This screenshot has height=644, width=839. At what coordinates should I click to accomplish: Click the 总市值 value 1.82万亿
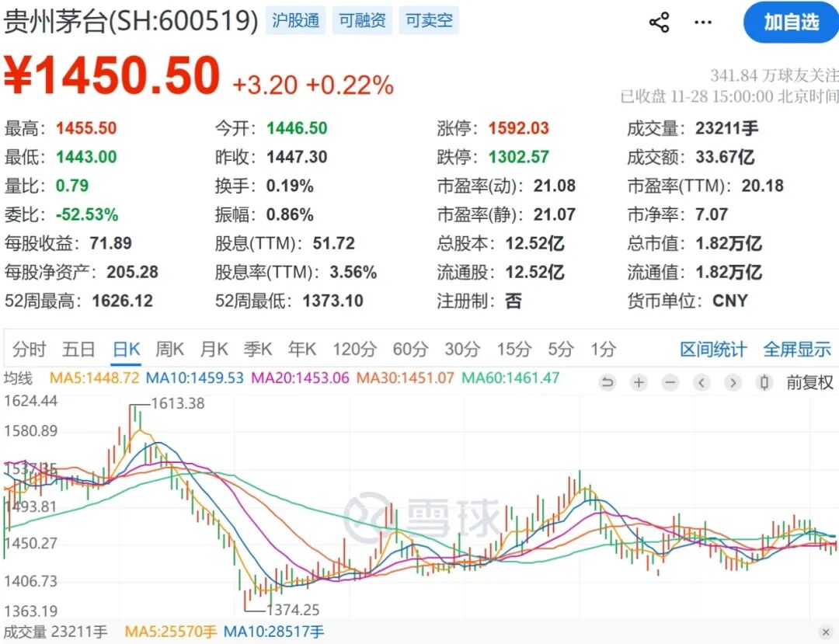pos(729,243)
